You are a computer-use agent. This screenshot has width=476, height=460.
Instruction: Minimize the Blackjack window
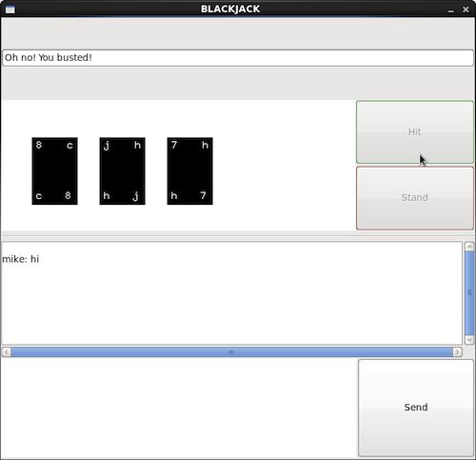(451, 10)
